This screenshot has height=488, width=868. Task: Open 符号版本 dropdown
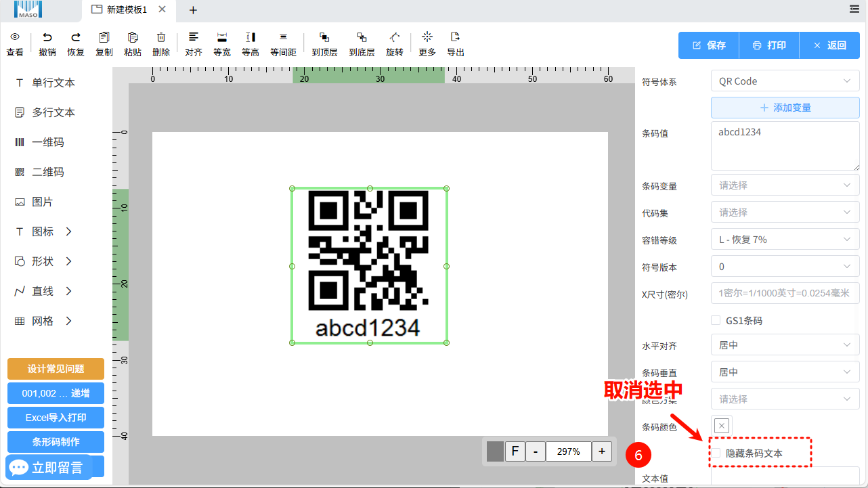pos(785,267)
